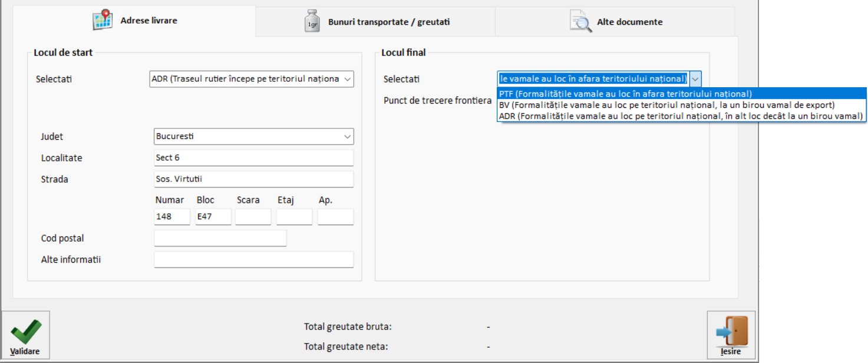Select the BV birou vamal de export option
The height and width of the screenshot is (363, 868).
pos(682,105)
